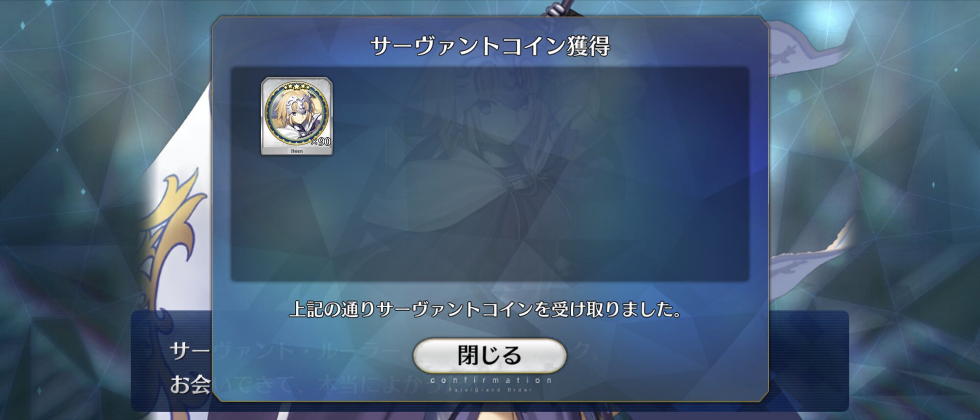
Task: Tap the Fate/Grand Order footer text
Action: 490,390
